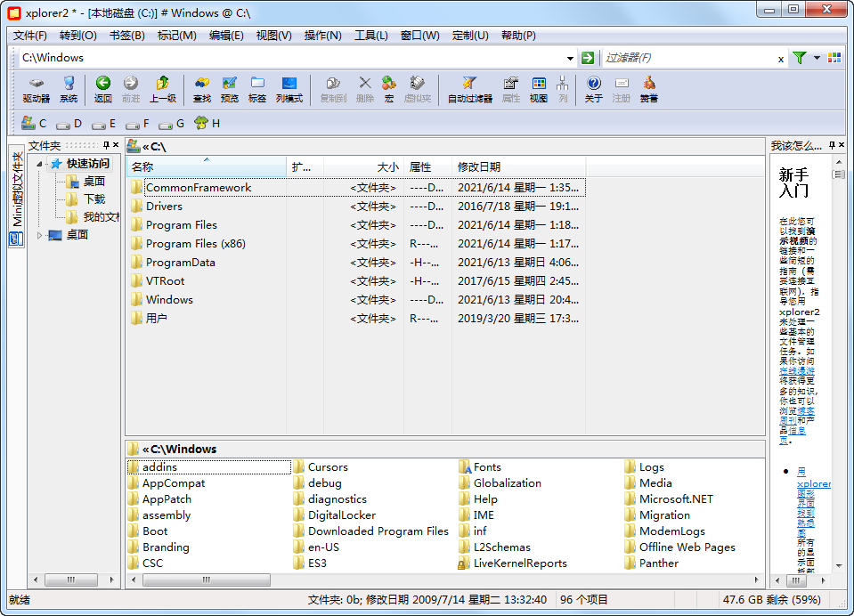Open the dropdown arrow beside filter funnel

(817, 58)
